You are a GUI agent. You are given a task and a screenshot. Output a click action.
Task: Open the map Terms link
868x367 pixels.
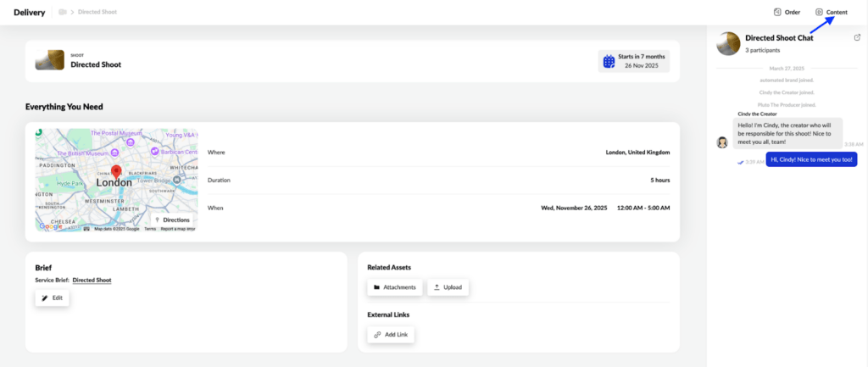point(150,229)
